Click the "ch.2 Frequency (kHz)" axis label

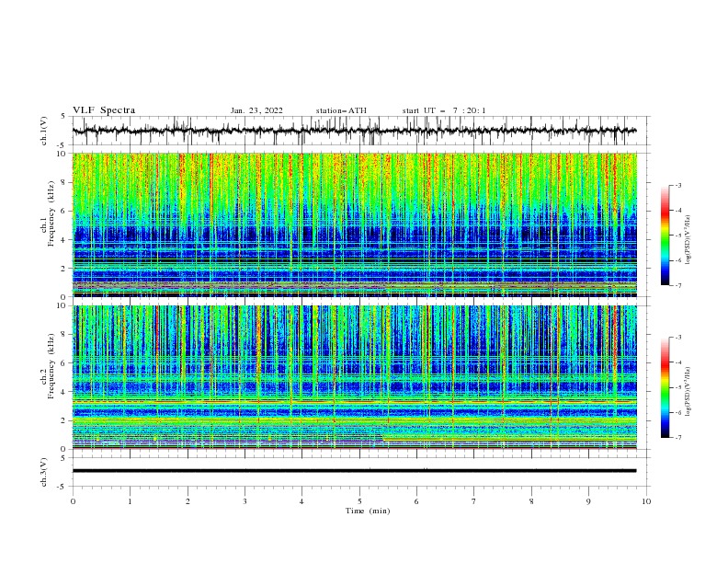tap(49, 366)
